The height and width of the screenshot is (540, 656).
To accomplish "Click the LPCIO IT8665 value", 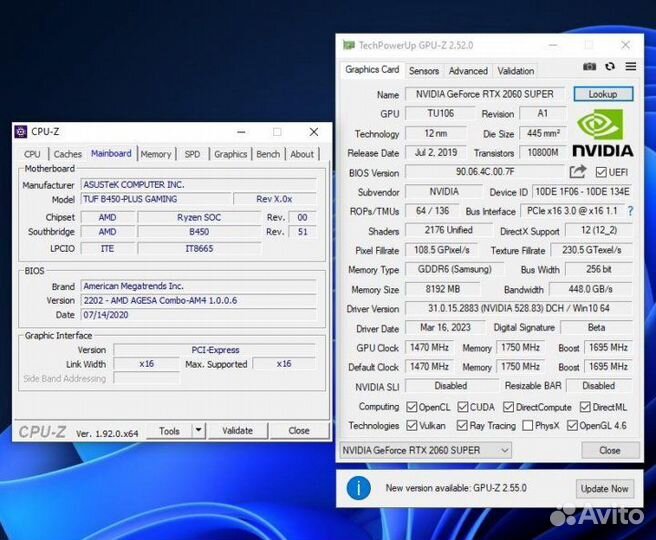I will tap(199, 248).
